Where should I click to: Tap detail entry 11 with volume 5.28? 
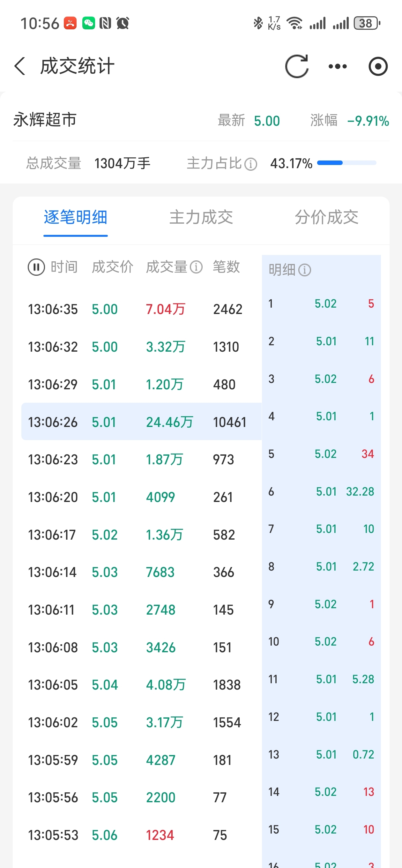[x=322, y=679]
